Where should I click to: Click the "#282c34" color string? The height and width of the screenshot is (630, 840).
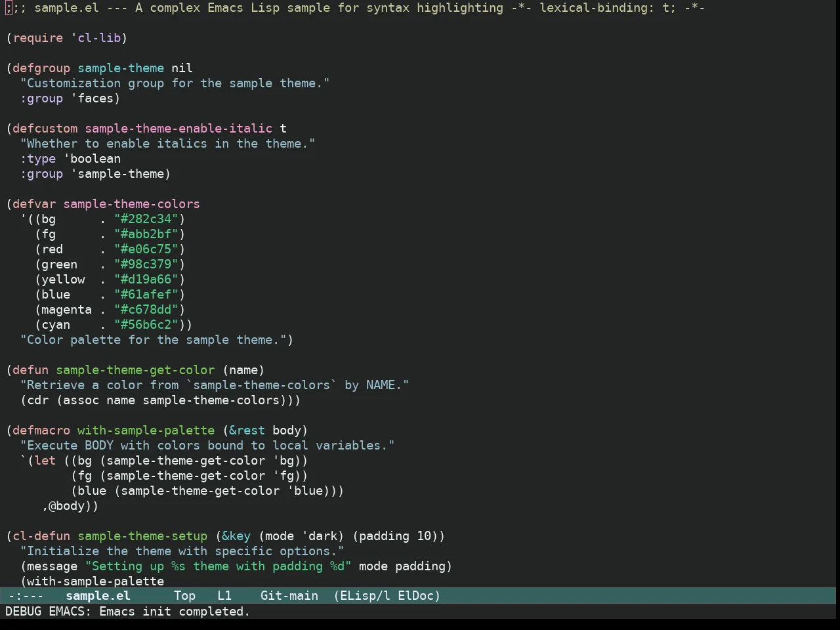coord(146,219)
